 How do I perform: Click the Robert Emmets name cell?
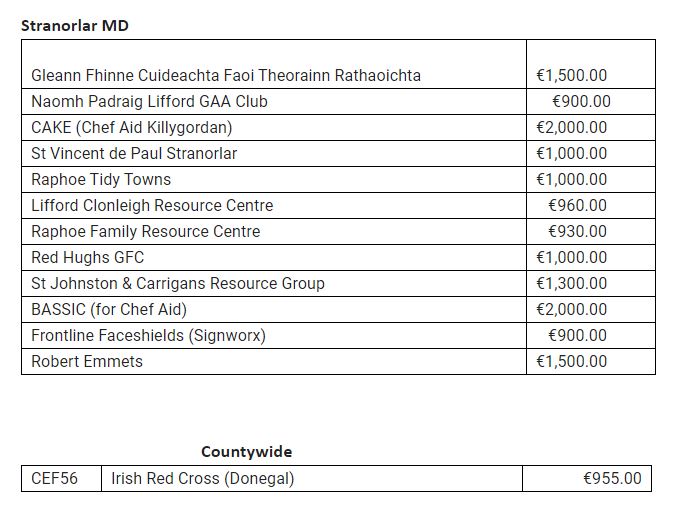click(87, 361)
